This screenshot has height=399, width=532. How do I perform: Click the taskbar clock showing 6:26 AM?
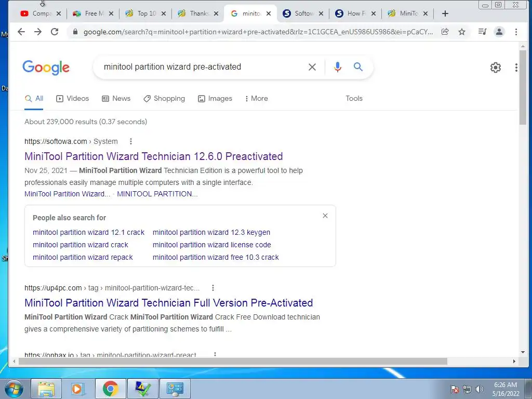(506, 389)
